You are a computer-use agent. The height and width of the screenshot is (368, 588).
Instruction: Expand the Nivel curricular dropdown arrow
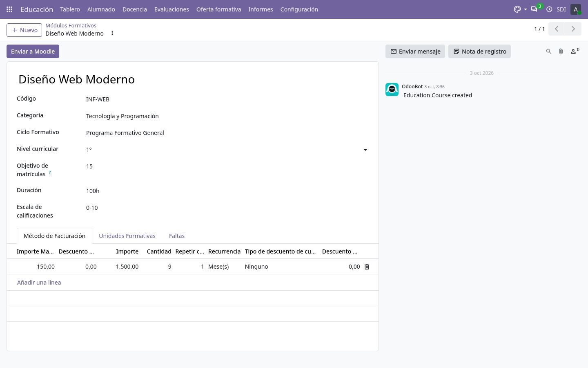click(365, 150)
